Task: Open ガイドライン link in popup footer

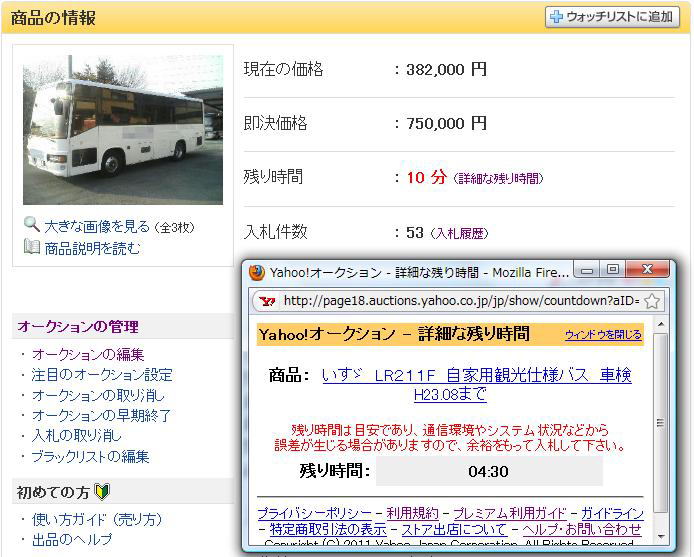Action: (612, 514)
